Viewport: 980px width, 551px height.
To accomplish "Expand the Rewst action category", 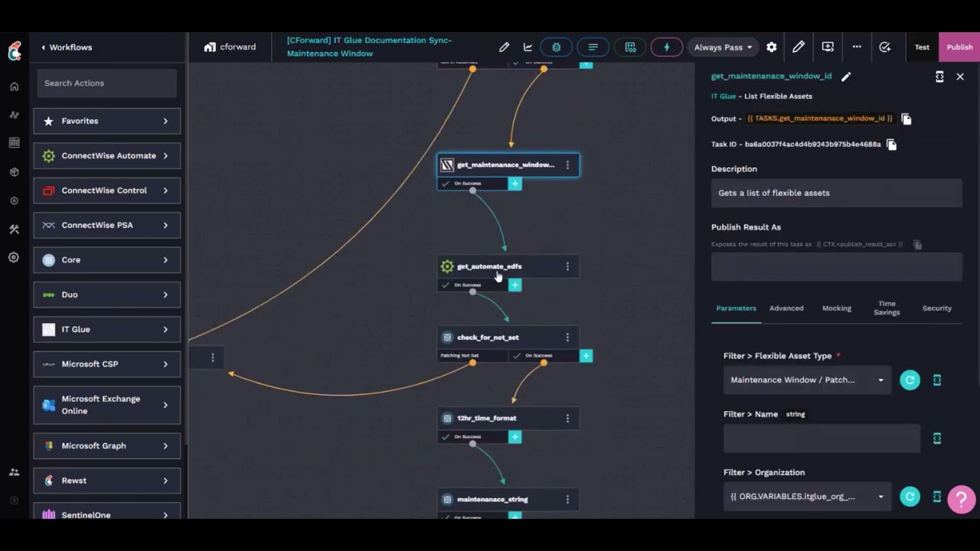I will coord(106,481).
